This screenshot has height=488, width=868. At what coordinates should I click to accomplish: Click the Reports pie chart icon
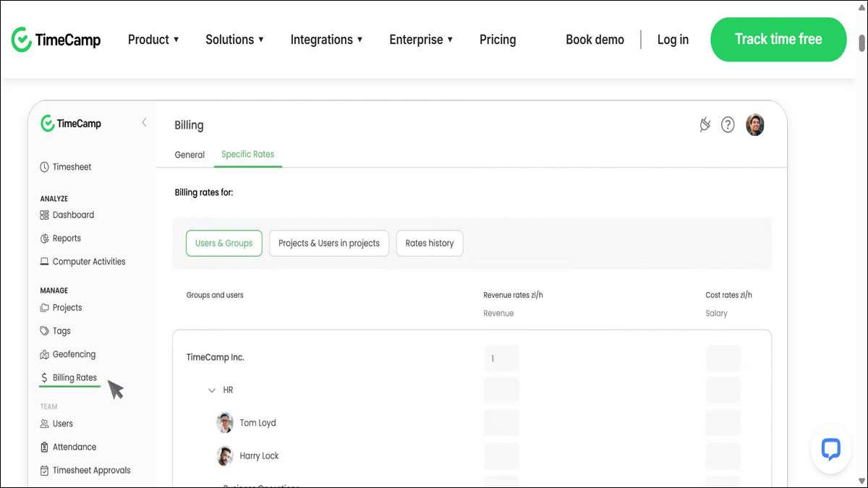click(45, 238)
